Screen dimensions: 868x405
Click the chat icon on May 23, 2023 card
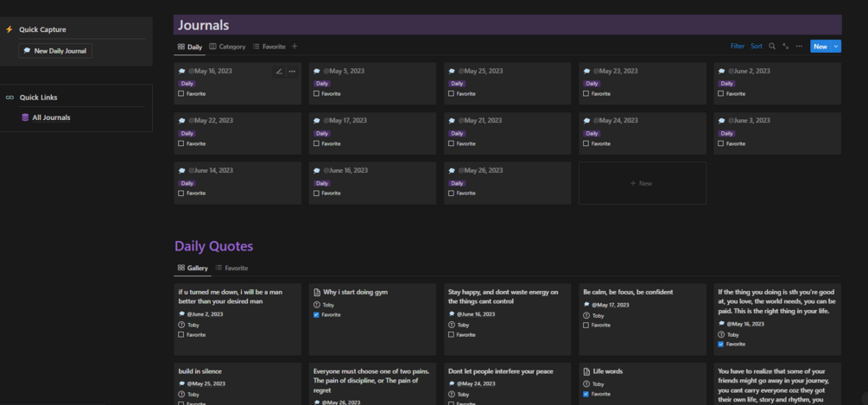[586, 72]
